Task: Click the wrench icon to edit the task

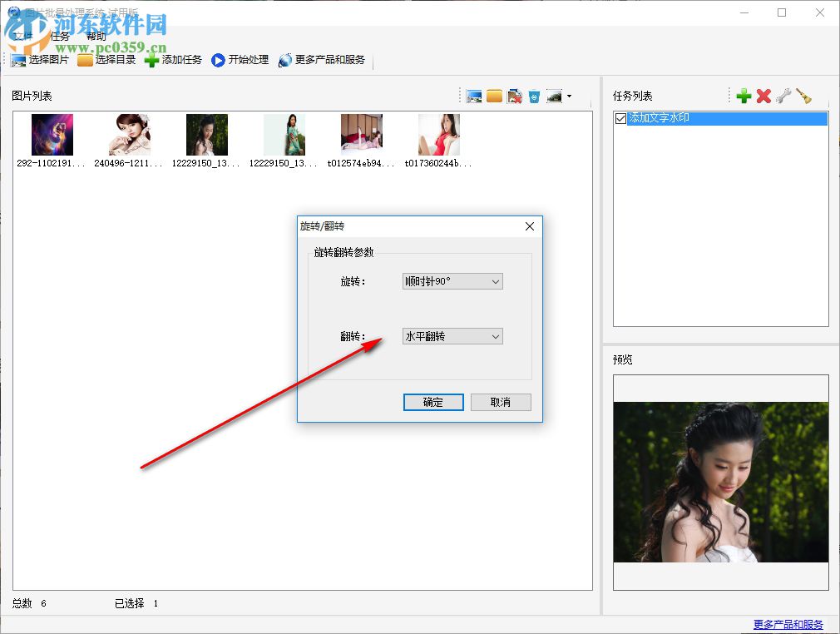Action: point(783,95)
